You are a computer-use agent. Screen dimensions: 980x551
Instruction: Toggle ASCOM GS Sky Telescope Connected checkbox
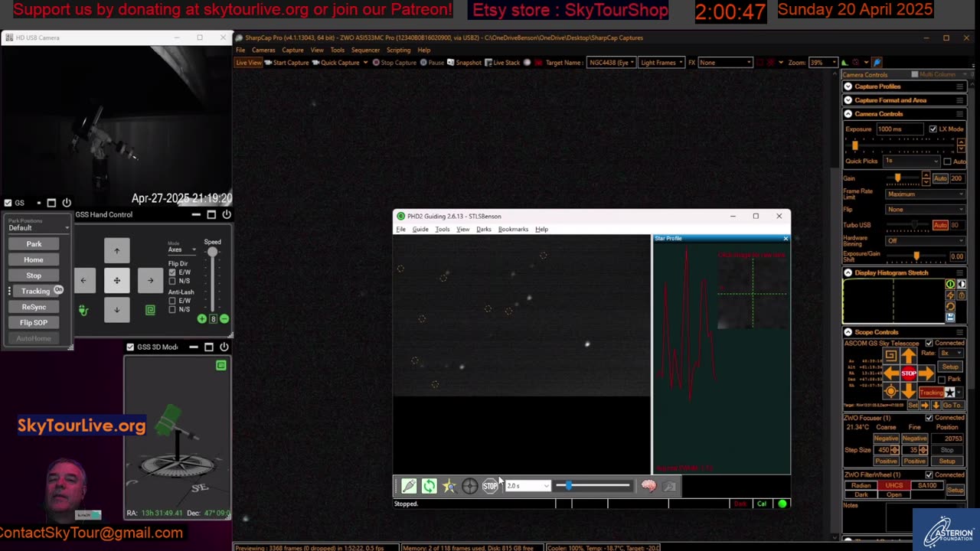[x=929, y=343]
